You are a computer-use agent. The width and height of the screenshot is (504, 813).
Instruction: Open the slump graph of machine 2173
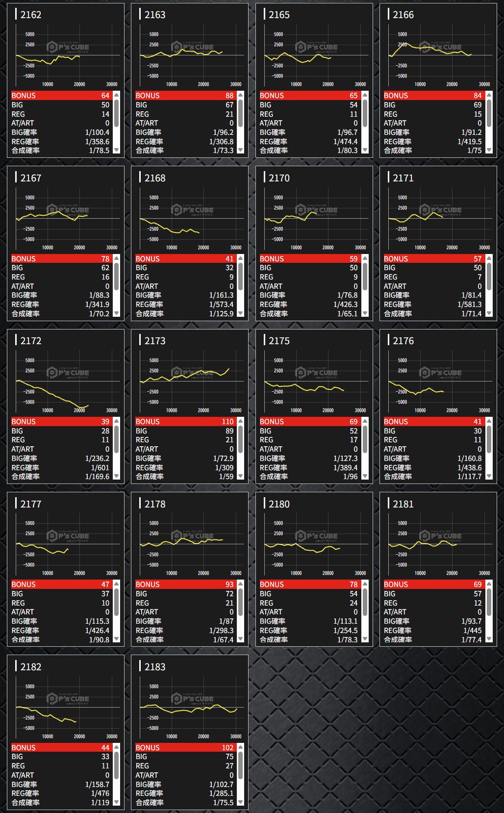pos(190,381)
